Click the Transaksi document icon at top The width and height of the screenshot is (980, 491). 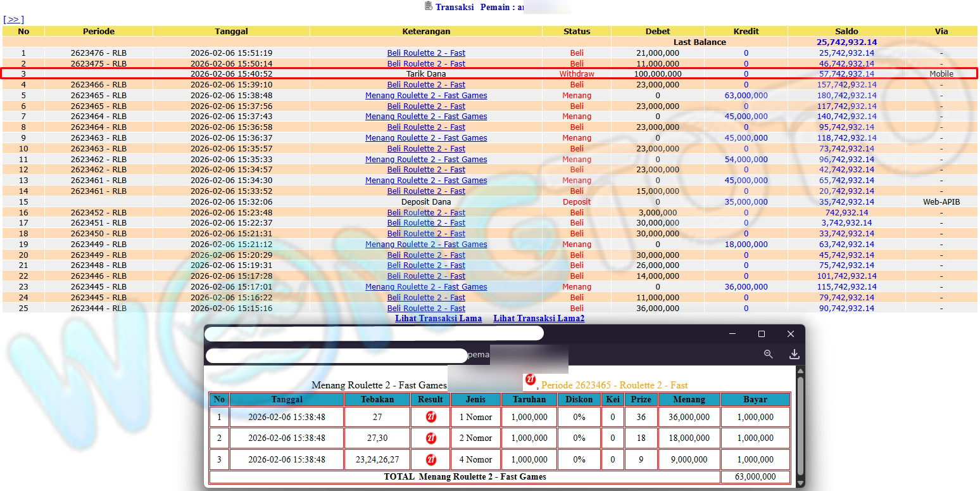[x=429, y=6]
